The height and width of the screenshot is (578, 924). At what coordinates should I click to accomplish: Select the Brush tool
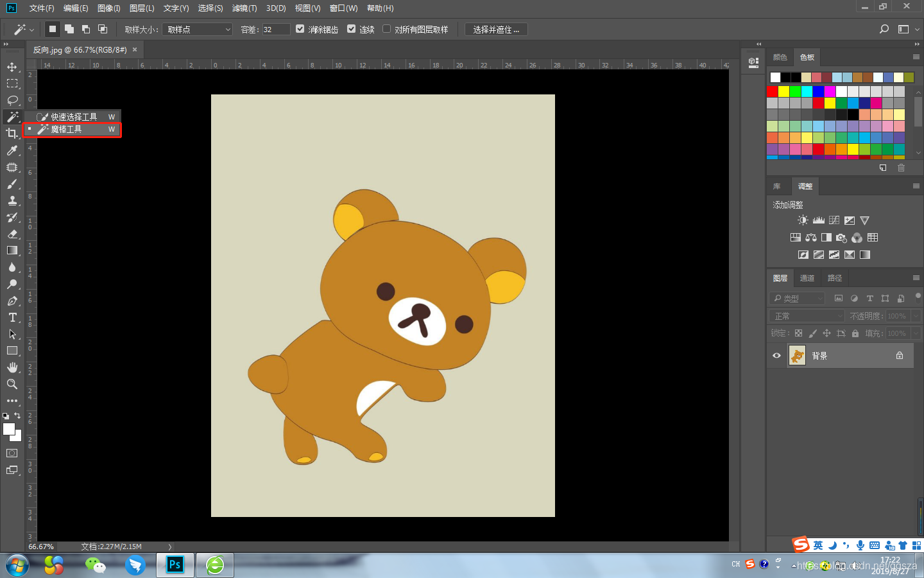click(x=12, y=184)
